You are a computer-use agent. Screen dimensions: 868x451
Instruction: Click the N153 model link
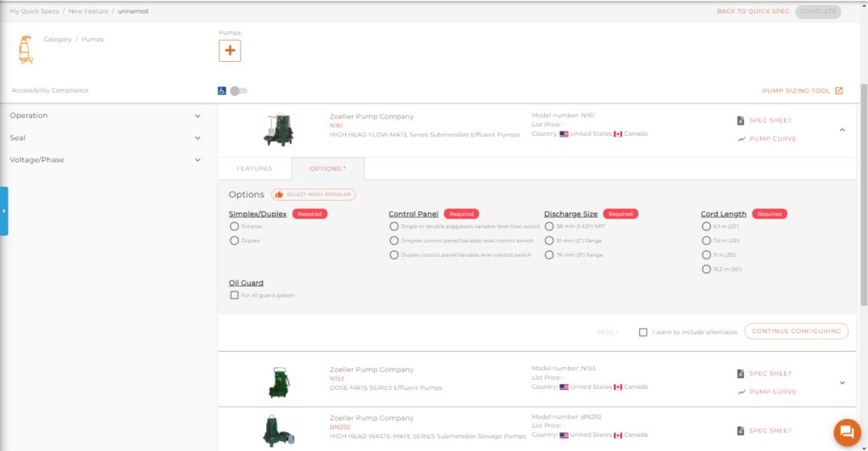(x=337, y=378)
